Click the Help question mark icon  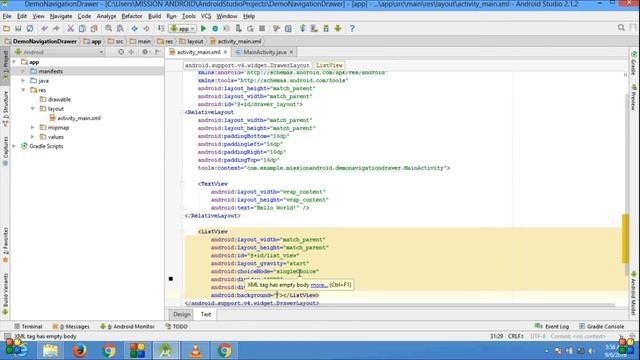click(352, 29)
